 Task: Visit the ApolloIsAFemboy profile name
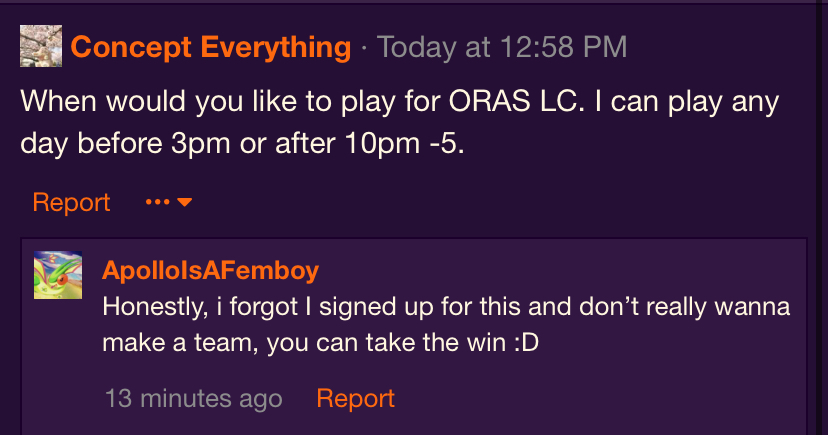(x=210, y=271)
